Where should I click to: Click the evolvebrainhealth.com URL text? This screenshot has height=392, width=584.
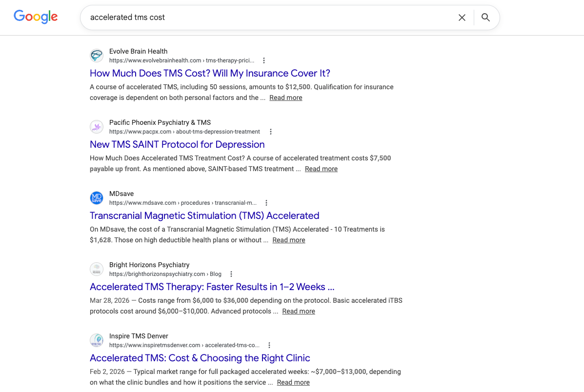[x=182, y=60]
